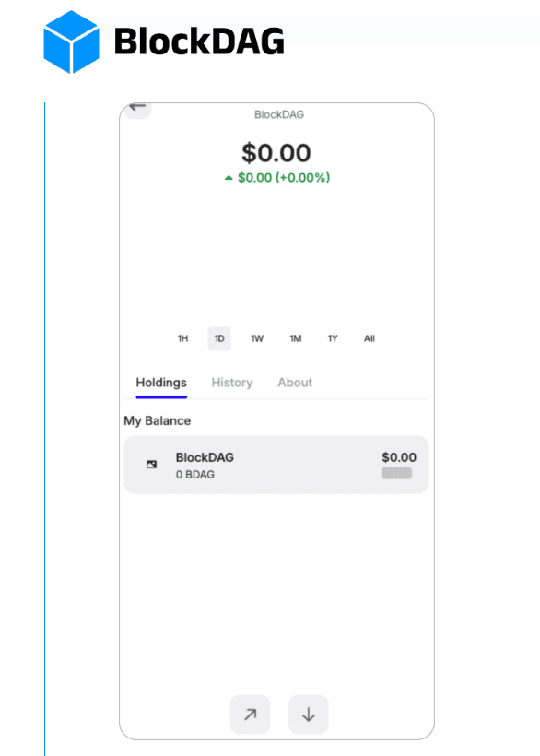540x756 pixels.
Task: Click the back arrow at top left
Action: [136, 108]
